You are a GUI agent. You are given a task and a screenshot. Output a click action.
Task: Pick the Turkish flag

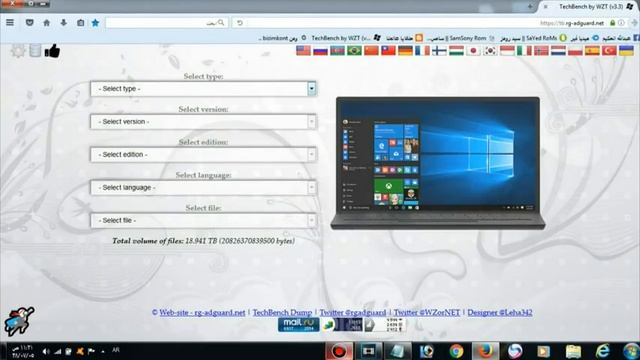(x=609, y=51)
